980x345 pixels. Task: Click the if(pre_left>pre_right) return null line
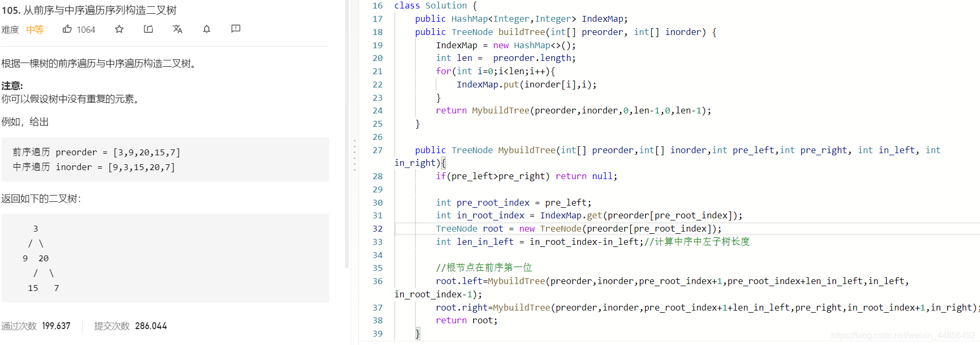(x=527, y=176)
